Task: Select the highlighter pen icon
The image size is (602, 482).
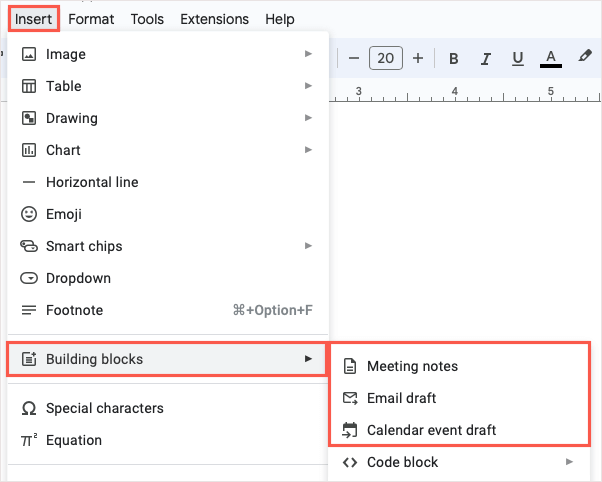Action: point(585,59)
